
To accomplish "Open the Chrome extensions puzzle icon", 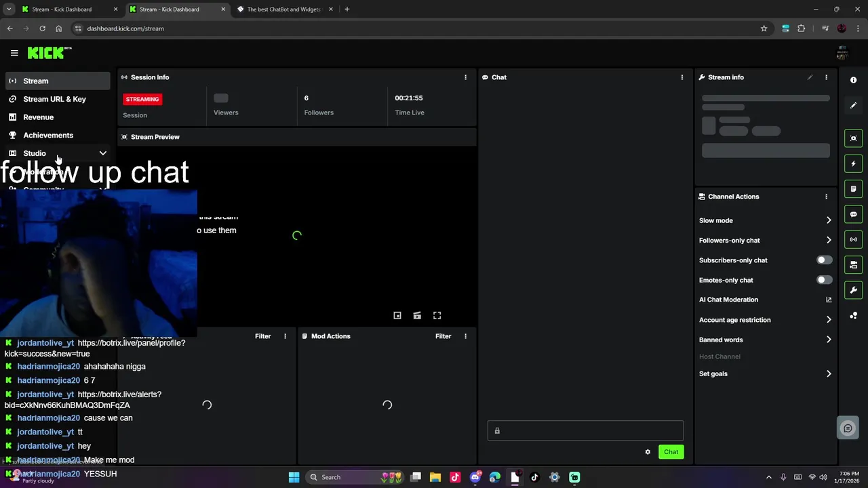I will pyautogui.click(x=802, y=28).
